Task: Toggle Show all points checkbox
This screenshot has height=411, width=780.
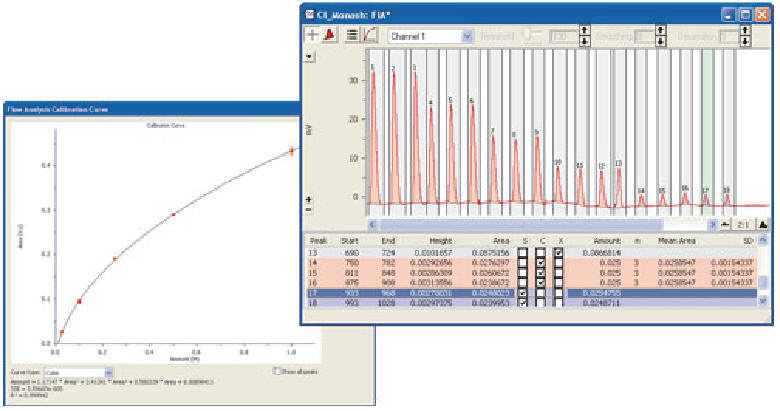Action: [x=278, y=371]
